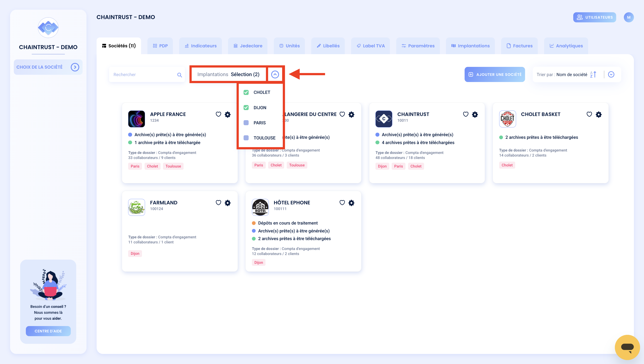Click the Implantations Sélection (2) field
Image resolution: width=644 pixels, height=364 pixels.
click(x=228, y=74)
